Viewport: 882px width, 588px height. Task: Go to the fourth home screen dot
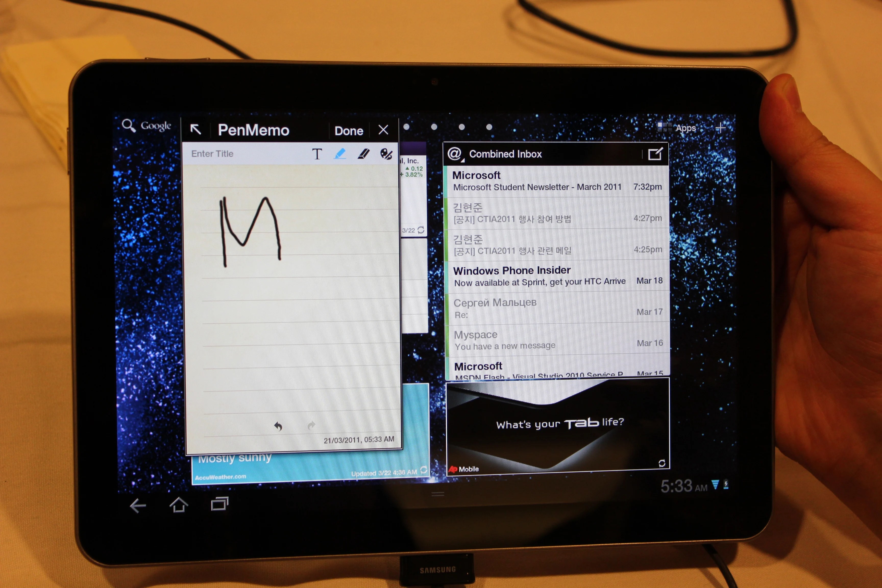[x=489, y=127]
